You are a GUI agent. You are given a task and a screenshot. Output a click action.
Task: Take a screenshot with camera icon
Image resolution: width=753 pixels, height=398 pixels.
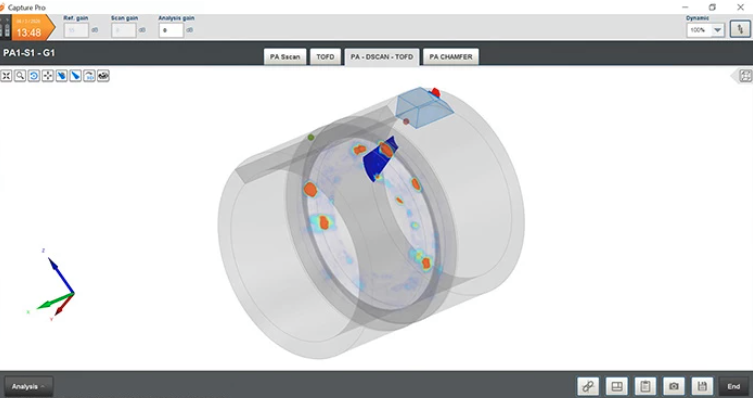click(x=674, y=386)
